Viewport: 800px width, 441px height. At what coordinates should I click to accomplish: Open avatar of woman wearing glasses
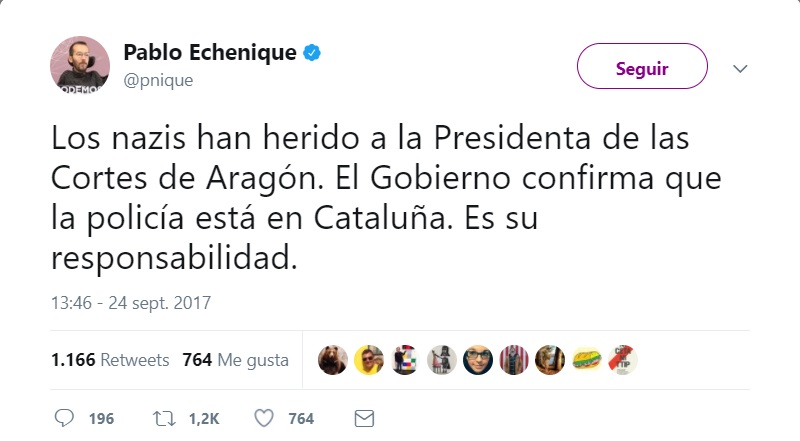click(x=478, y=359)
